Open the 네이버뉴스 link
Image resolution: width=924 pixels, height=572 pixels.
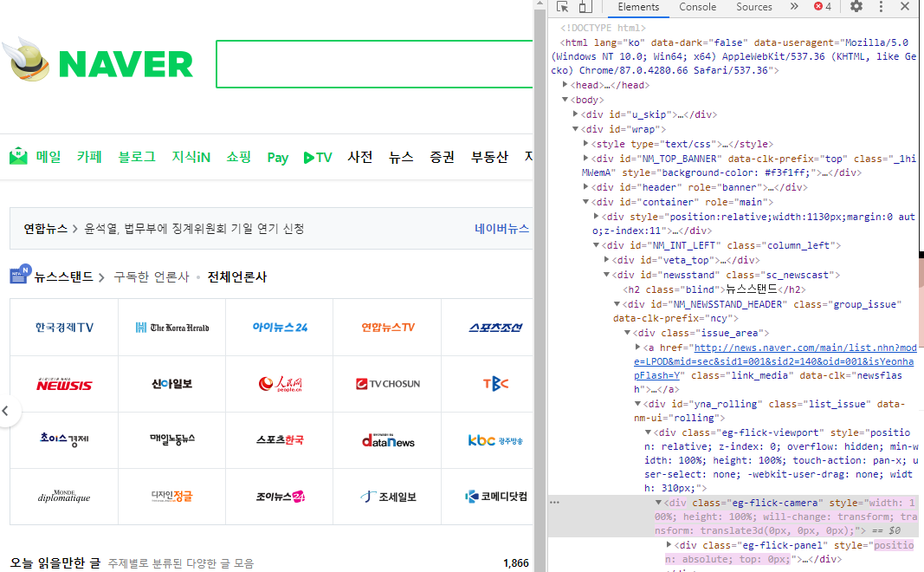[x=501, y=229]
